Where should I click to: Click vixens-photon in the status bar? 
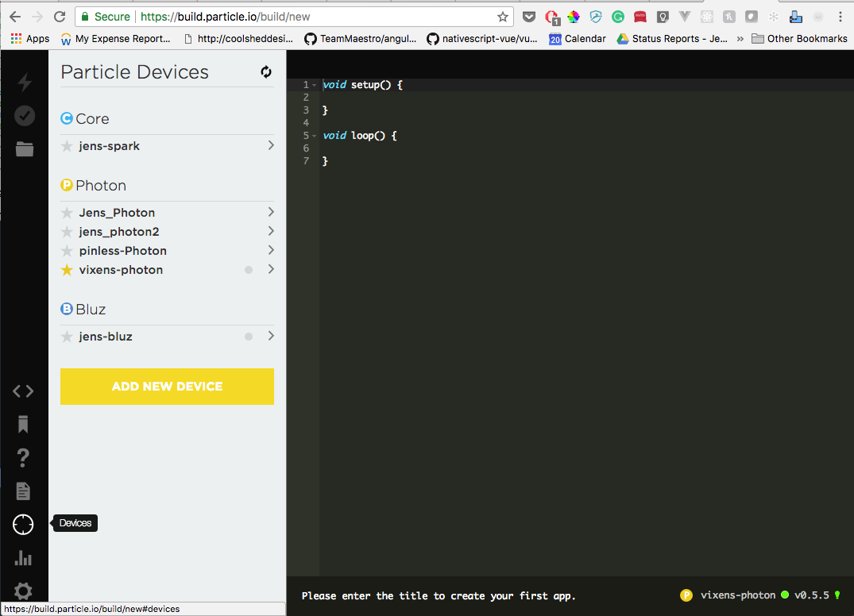point(738,595)
